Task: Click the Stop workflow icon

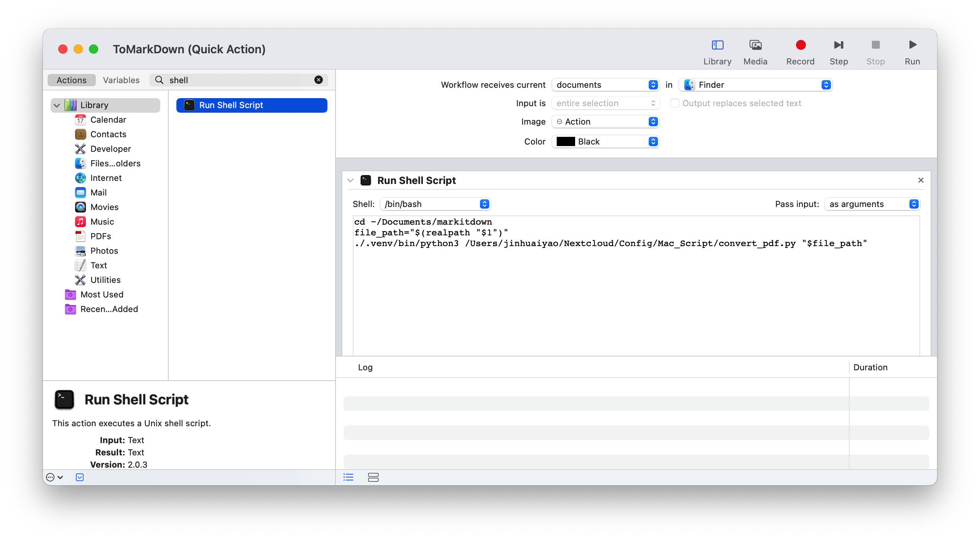Action: pos(875,45)
